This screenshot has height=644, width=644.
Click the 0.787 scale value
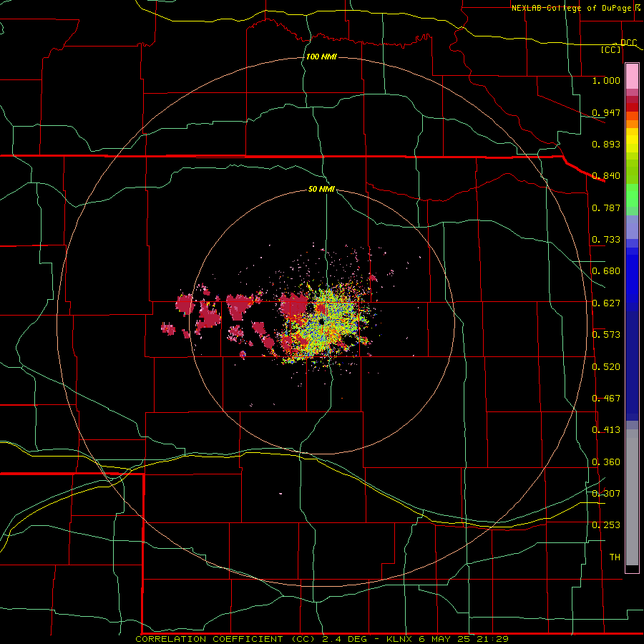click(x=606, y=208)
